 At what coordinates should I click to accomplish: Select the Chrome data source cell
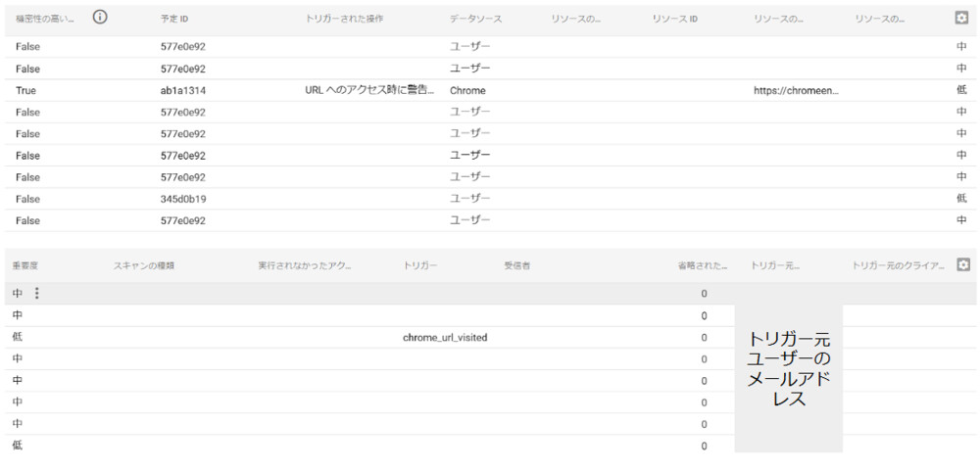467,90
